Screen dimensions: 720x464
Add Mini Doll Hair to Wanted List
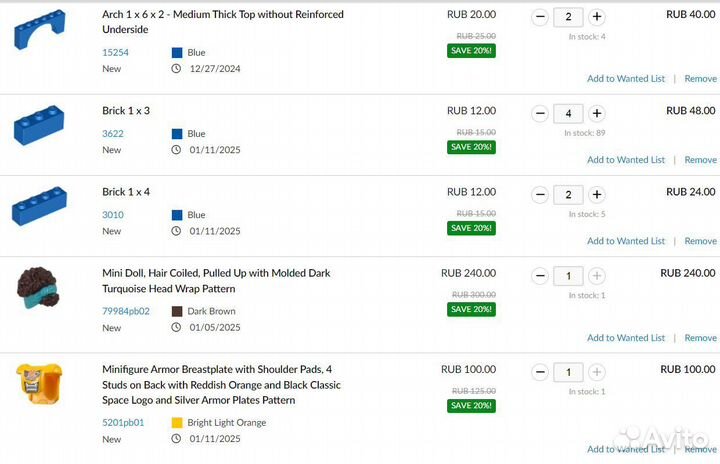coord(626,338)
